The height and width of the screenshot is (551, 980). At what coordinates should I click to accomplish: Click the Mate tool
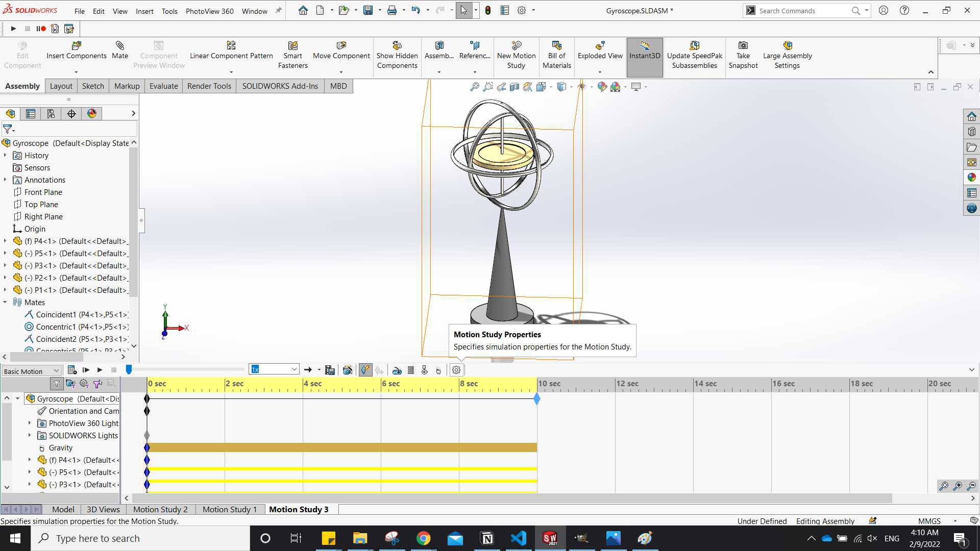click(120, 50)
